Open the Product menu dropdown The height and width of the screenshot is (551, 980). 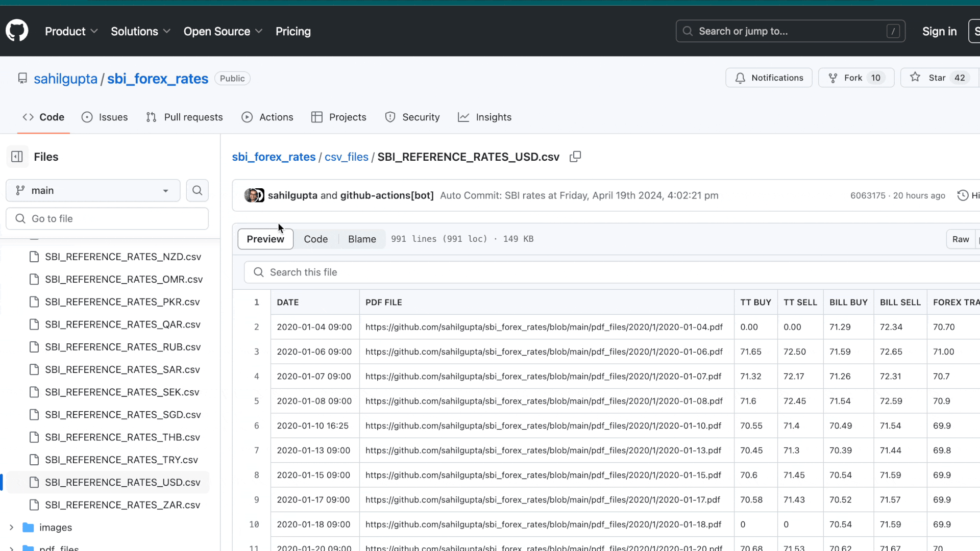point(71,31)
